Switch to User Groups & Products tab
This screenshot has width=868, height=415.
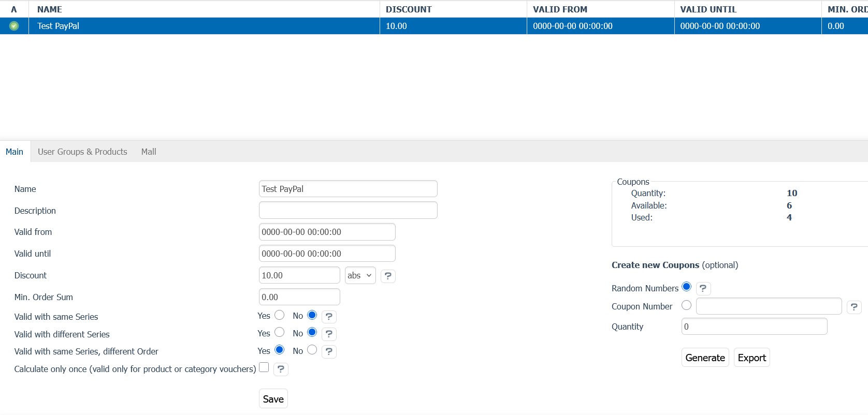coord(82,152)
